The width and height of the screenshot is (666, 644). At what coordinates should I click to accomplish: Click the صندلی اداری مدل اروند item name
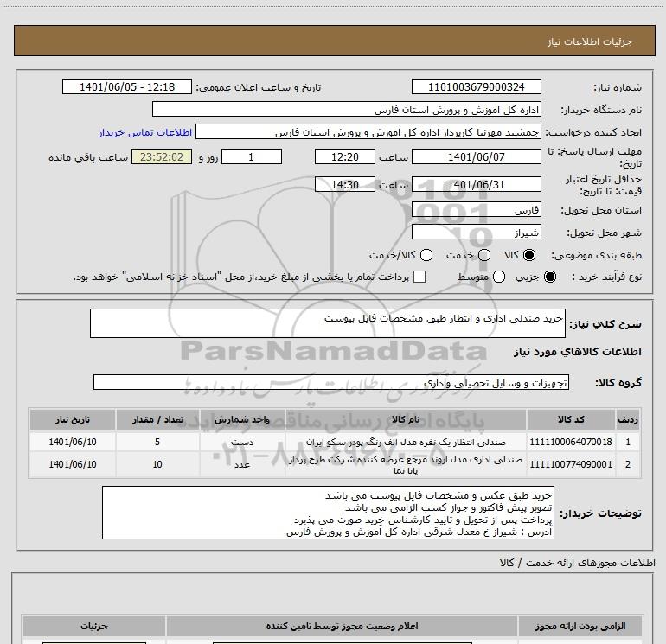click(406, 465)
